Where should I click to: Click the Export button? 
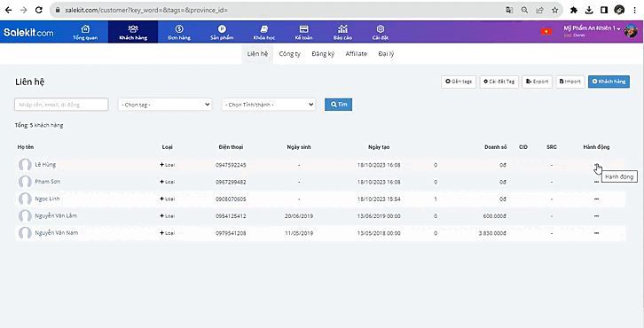click(x=538, y=82)
